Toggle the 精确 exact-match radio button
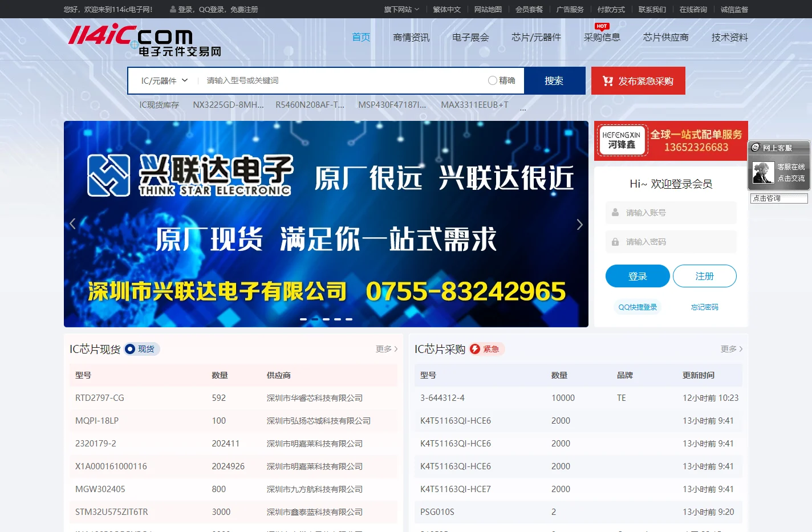Image resolution: width=812 pixels, height=532 pixels. (493, 80)
